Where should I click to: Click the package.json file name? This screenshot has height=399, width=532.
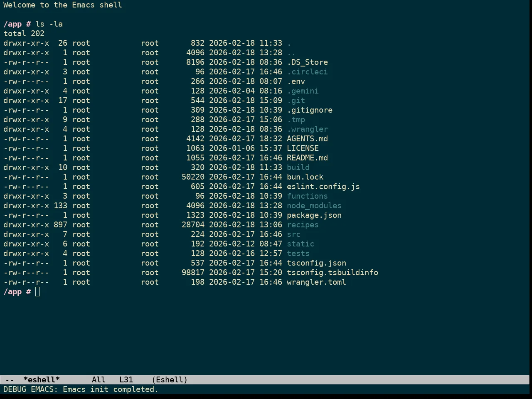pos(314,215)
